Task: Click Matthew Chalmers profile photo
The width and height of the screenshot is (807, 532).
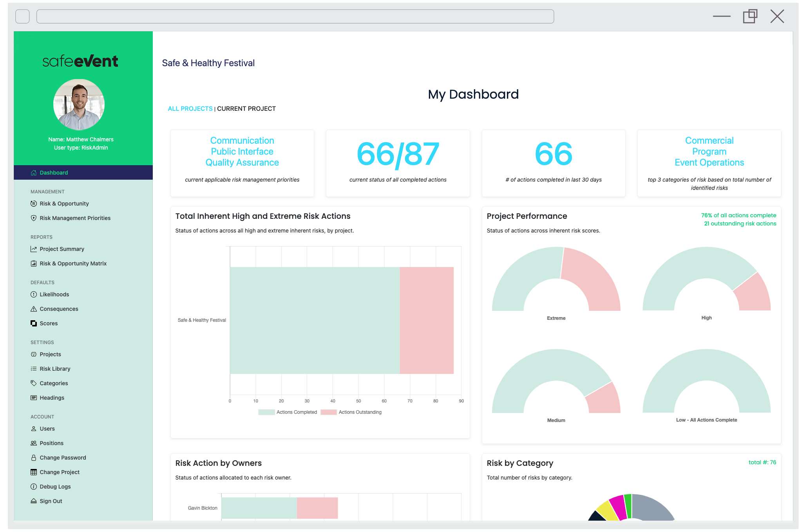Action: (x=79, y=105)
